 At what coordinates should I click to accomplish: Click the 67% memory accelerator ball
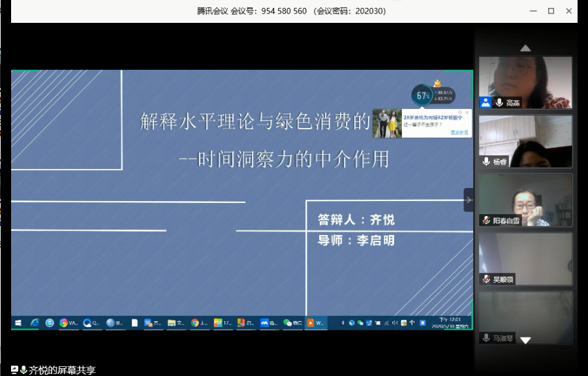coord(422,96)
